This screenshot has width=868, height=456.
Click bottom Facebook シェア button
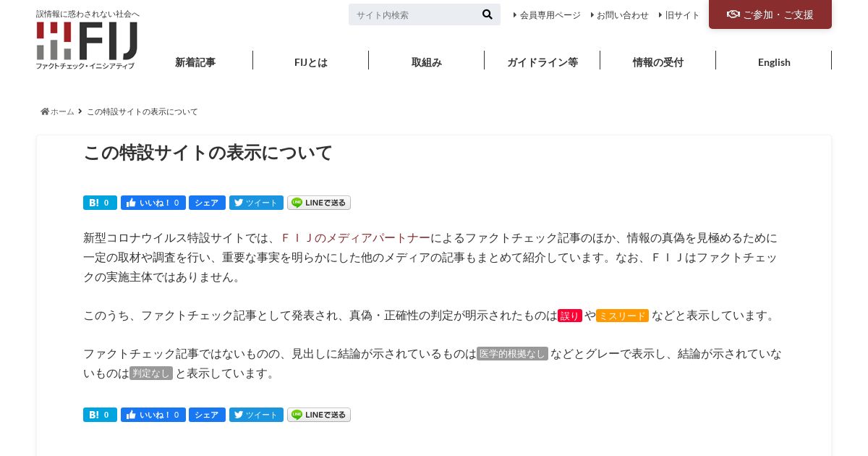(x=207, y=415)
